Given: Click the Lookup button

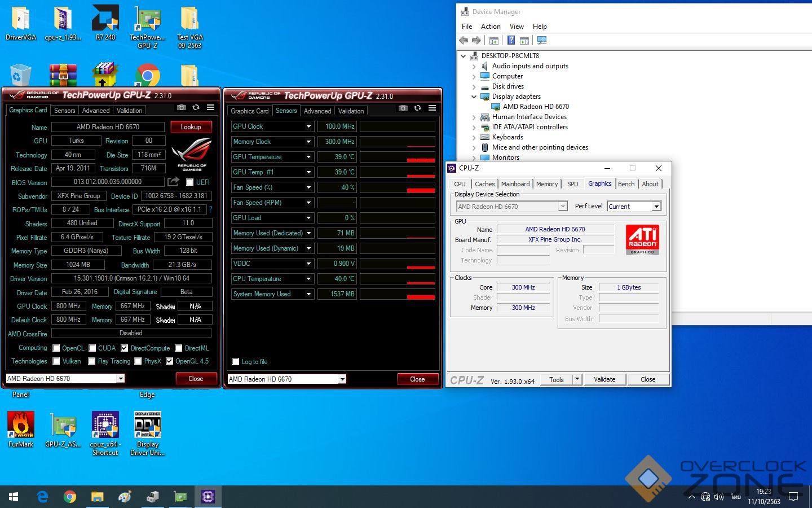Looking at the screenshot, I should click(x=191, y=127).
